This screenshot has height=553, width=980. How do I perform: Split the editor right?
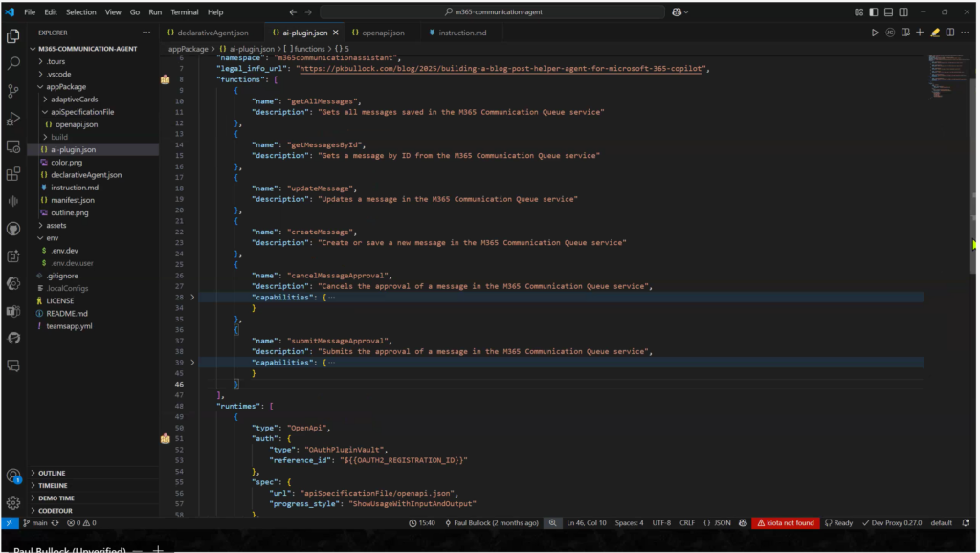(x=950, y=33)
